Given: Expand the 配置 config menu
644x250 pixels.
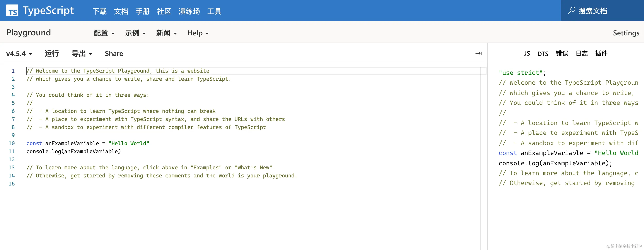Looking at the screenshot, I should click(104, 33).
